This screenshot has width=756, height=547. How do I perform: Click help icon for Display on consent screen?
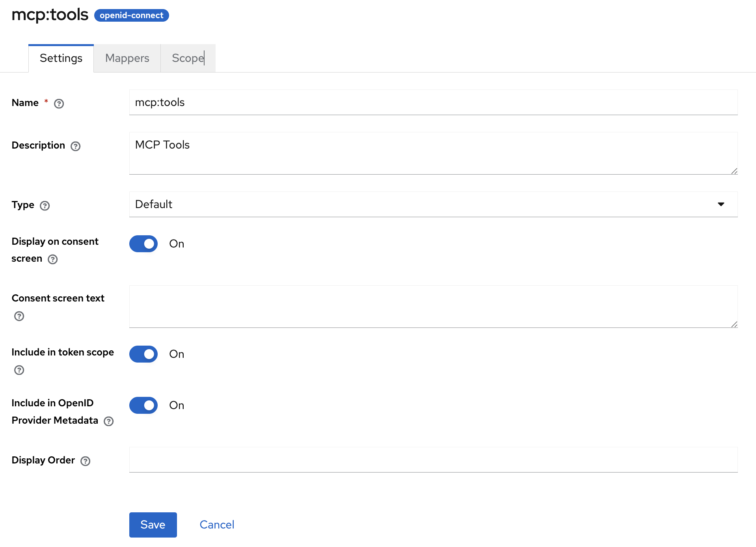(x=52, y=259)
